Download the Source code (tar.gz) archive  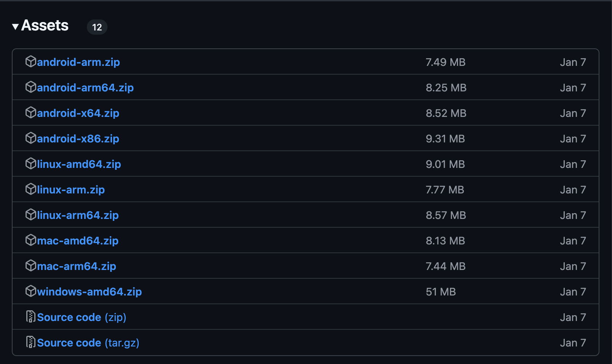point(88,342)
